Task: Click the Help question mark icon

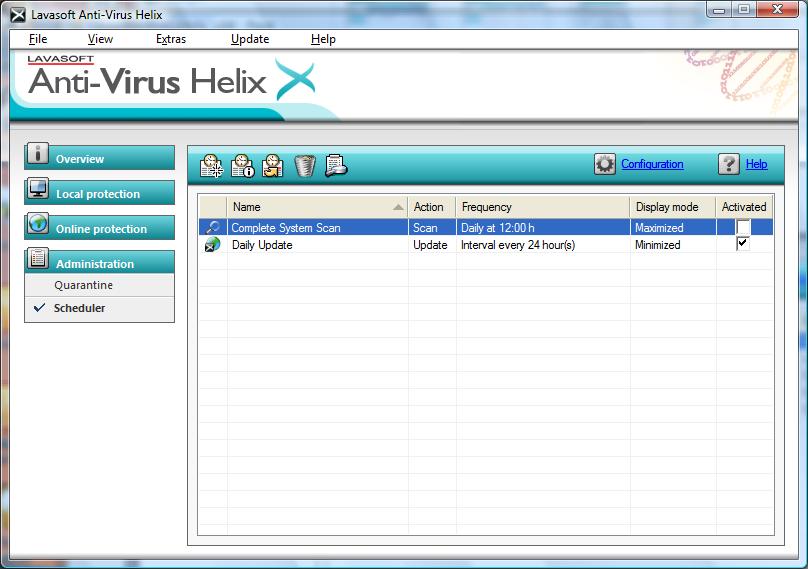Action: click(x=729, y=165)
